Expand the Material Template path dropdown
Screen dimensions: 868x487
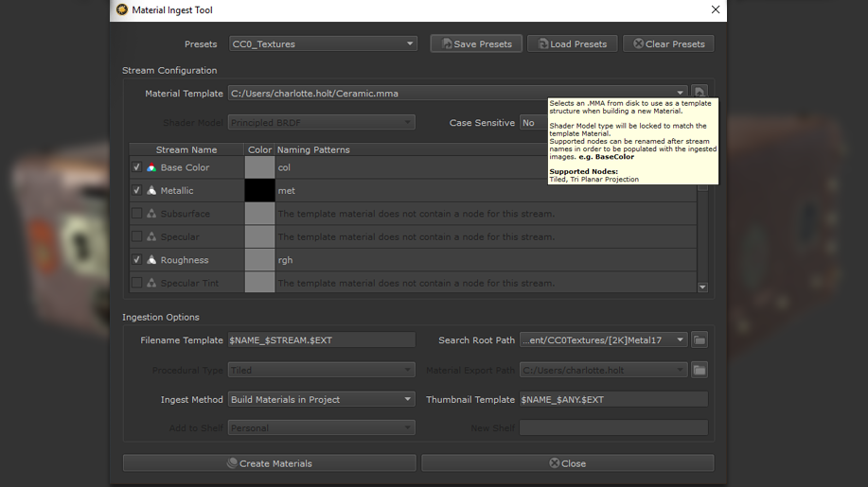(x=681, y=94)
